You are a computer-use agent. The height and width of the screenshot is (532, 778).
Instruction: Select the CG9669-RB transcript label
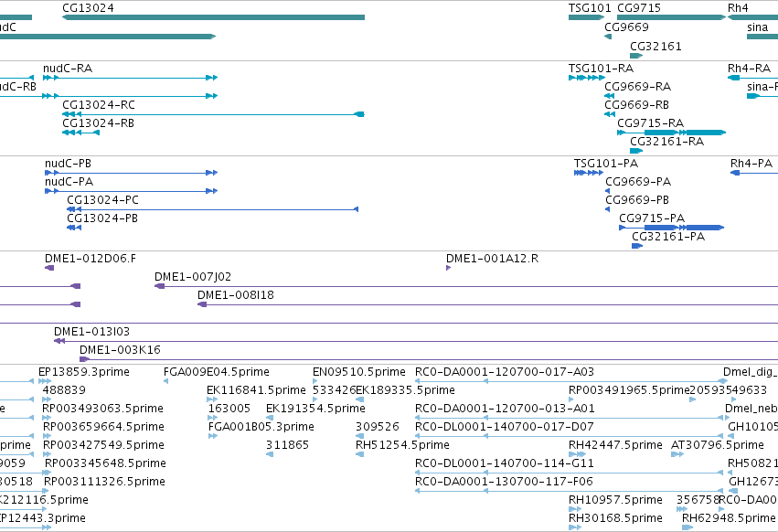636,105
